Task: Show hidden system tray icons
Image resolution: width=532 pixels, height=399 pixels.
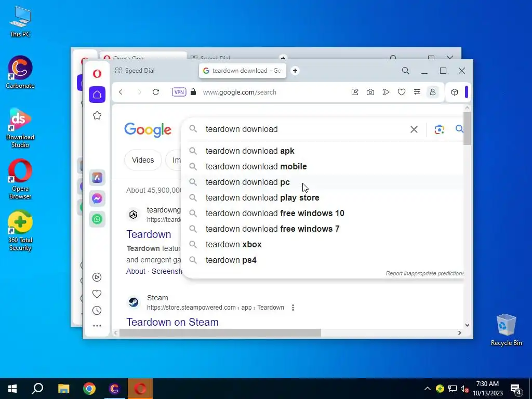Action: pyautogui.click(x=428, y=389)
